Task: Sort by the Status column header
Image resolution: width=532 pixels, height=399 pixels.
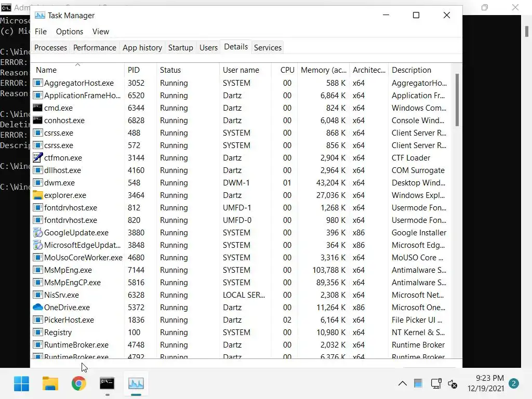Action: 188,70
